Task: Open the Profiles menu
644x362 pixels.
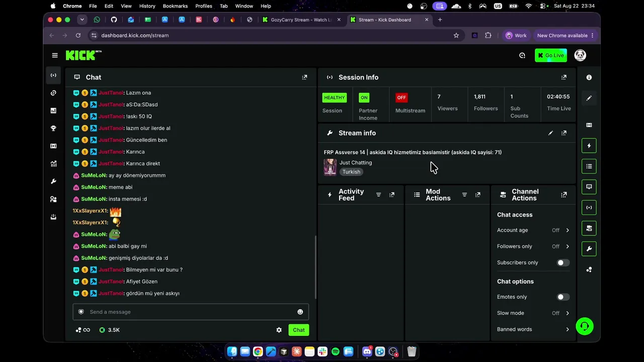Action: coord(204,6)
